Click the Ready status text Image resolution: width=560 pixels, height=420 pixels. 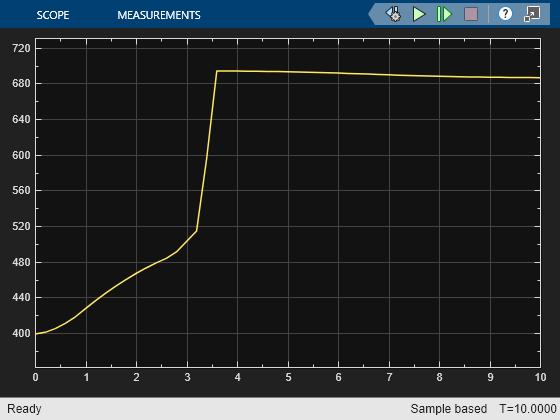point(24,409)
